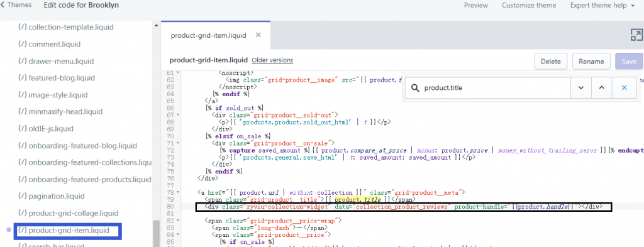Image resolution: width=644 pixels, height=247 pixels.
Task: Click liquid file icon beside drawer-menu.liquid
Action: [23, 61]
